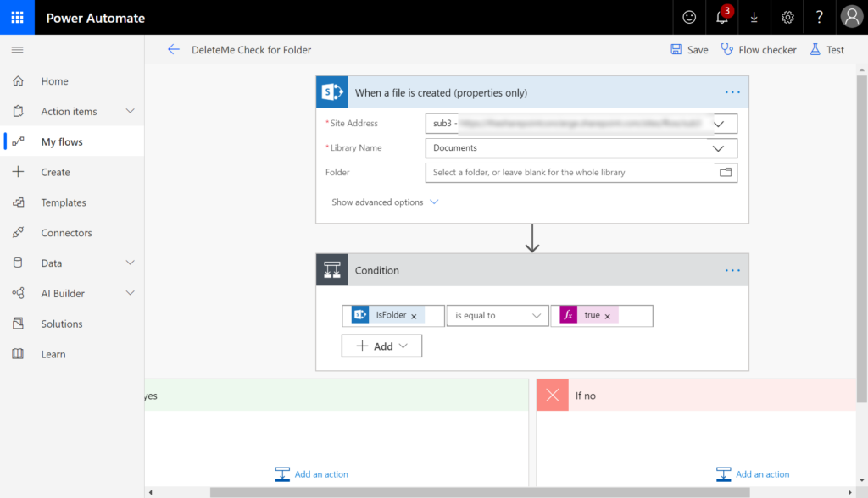The image size is (868, 498).
Task: Click the Test flask icon
Action: tap(815, 49)
